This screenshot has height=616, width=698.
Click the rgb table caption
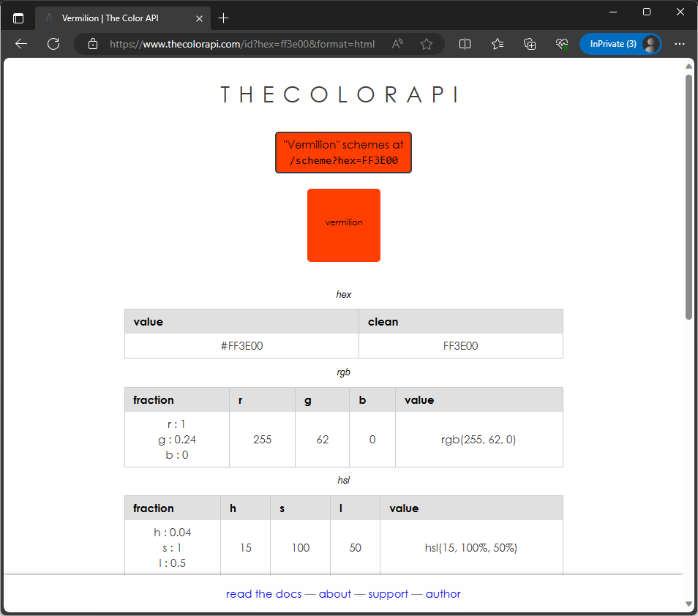pyautogui.click(x=344, y=372)
